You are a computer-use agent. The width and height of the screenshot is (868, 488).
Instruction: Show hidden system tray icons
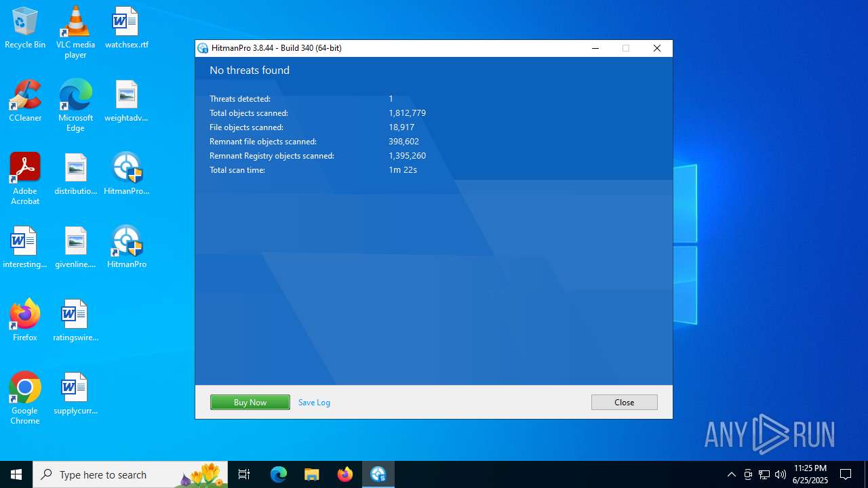[731, 474]
